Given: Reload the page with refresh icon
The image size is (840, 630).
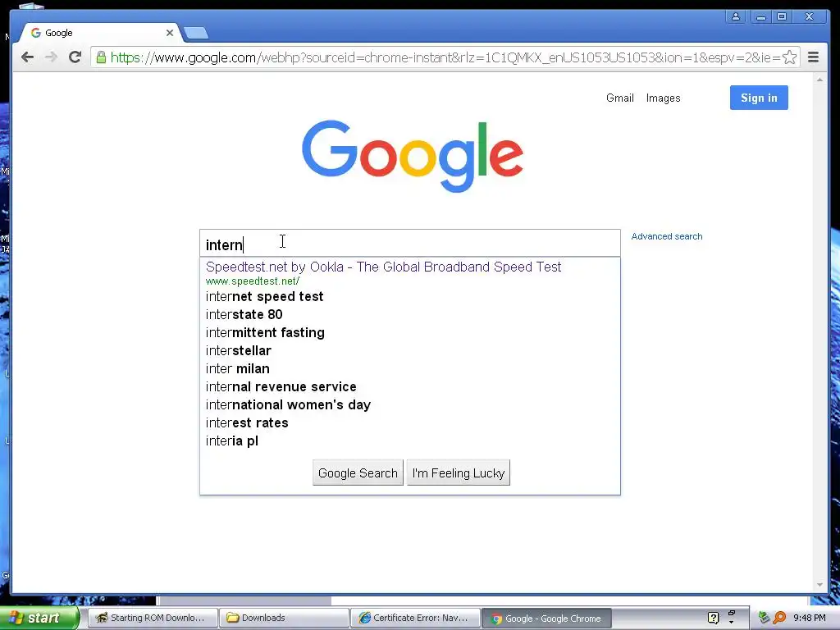Looking at the screenshot, I should tap(75, 57).
